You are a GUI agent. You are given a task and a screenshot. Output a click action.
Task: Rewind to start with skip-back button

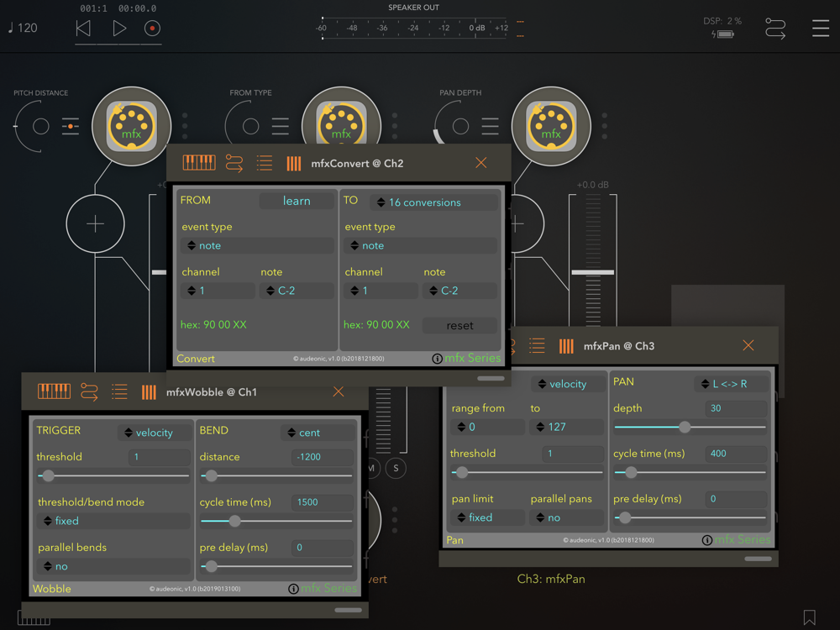[83, 28]
